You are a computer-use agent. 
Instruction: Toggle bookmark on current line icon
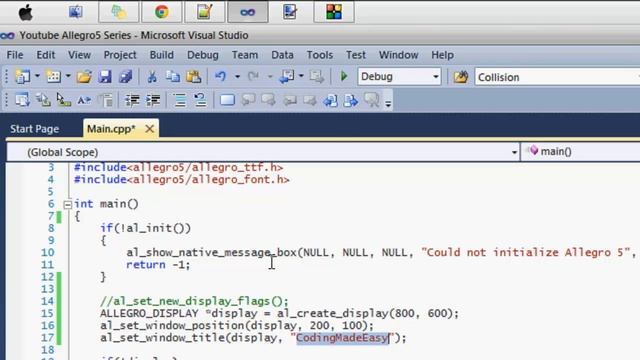coord(227,100)
